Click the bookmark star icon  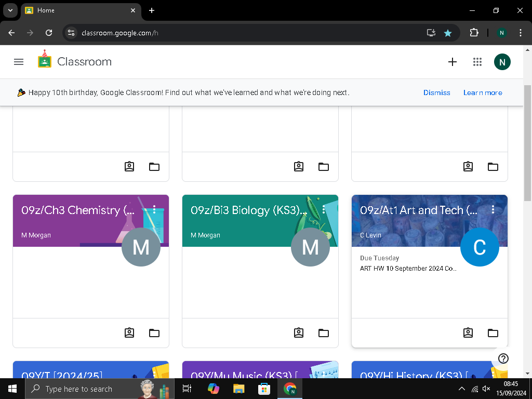(448, 33)
